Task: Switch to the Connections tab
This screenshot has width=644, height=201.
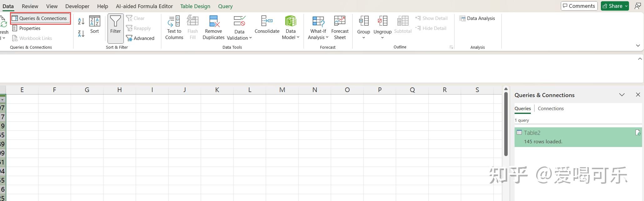Action: 551,109
